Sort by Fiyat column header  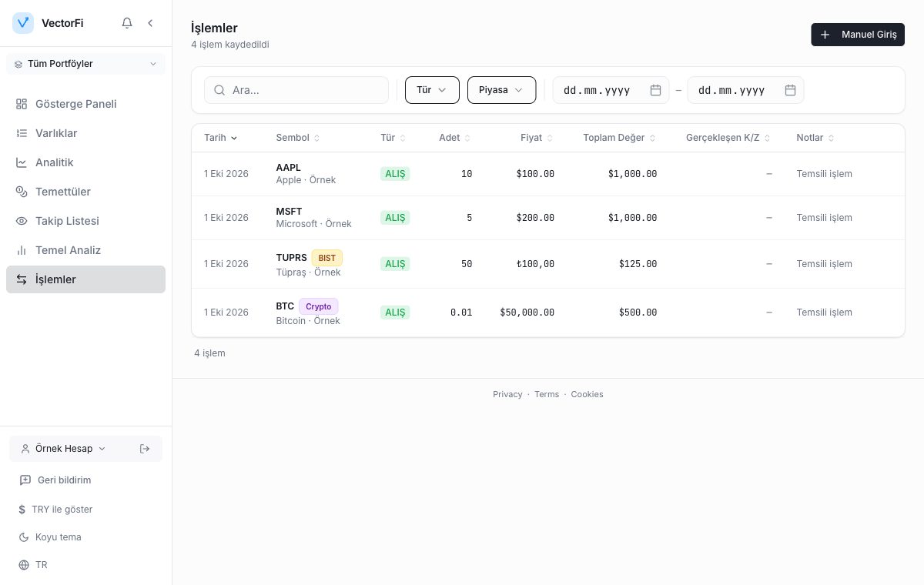point(537,138)
